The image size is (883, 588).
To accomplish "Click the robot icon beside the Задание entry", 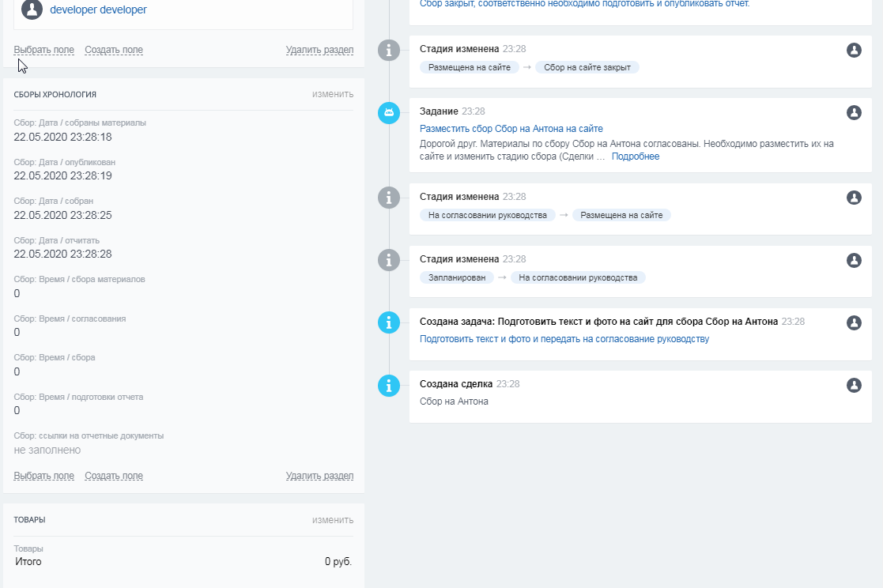I will [388, 113].
